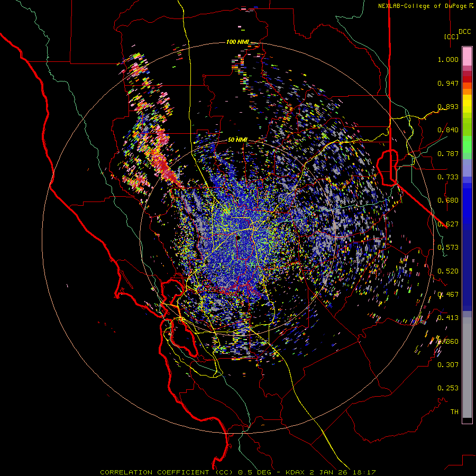476x476 pixels.
Task: Click the radar site marker at the map center
Action: pos(238,237)
